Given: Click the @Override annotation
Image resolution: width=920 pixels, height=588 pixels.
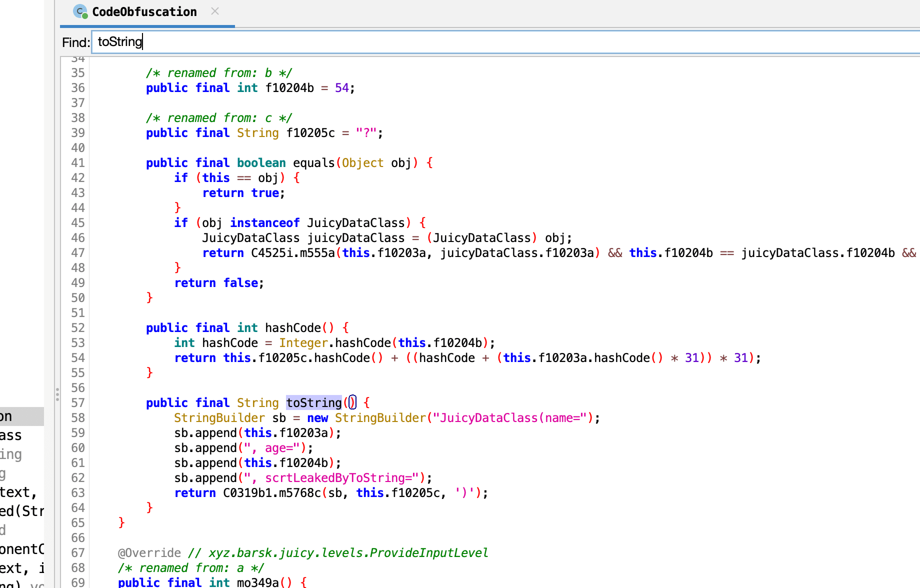Looking at the screenshot, I should (149, 552).
